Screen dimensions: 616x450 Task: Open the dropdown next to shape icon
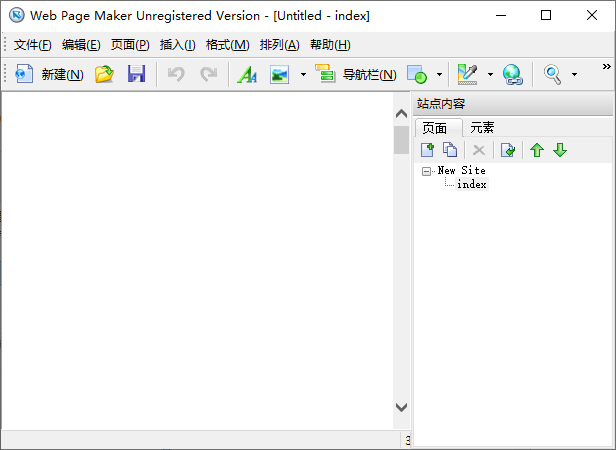coord(439,74)
